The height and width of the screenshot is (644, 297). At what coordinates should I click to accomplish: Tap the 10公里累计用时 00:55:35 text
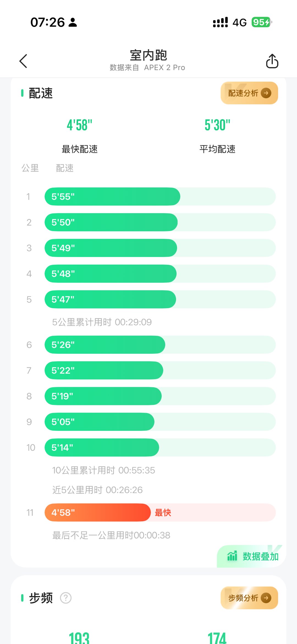[x=104, y=470]
